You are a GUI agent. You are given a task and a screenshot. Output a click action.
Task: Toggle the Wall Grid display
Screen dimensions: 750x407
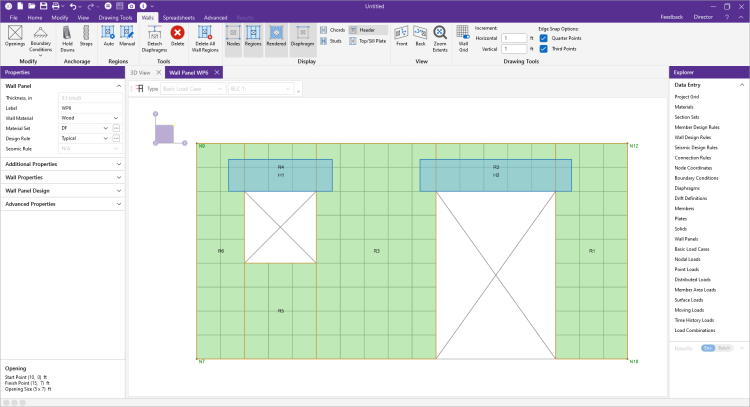tap(463, 36)
